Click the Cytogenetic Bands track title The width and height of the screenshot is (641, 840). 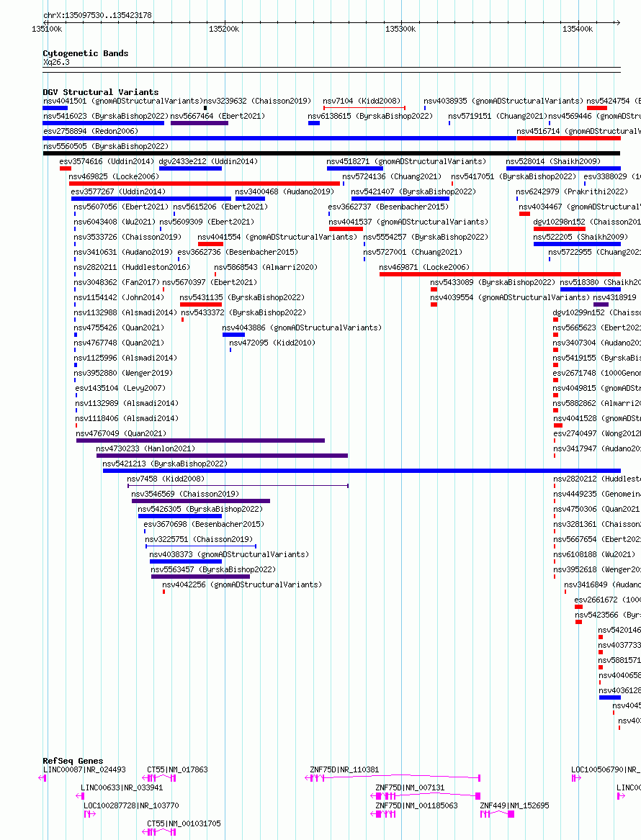tap(86, 53)
